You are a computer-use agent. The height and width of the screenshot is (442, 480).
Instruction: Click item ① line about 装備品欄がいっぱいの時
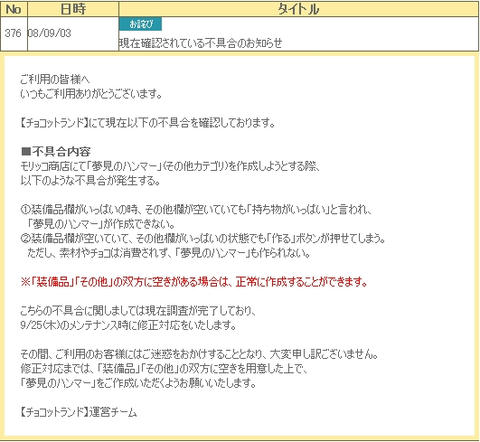coord(196,210)
